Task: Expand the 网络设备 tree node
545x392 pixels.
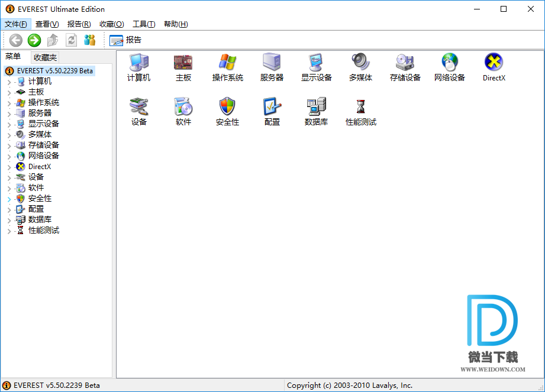Action: pyautogui.click(x=9, y=157)
